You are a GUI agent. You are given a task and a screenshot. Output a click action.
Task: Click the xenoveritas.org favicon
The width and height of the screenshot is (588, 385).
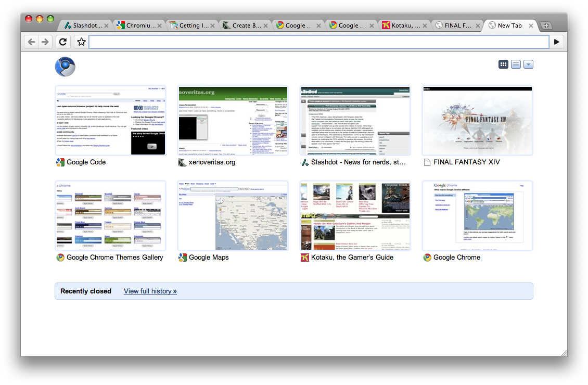click(x=182, y=162)
